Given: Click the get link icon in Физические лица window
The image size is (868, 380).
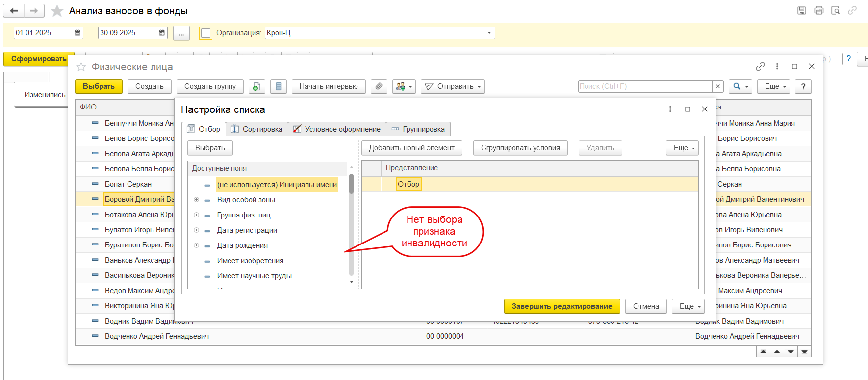Looking at the screenshot, I should (x=760, y=66).
